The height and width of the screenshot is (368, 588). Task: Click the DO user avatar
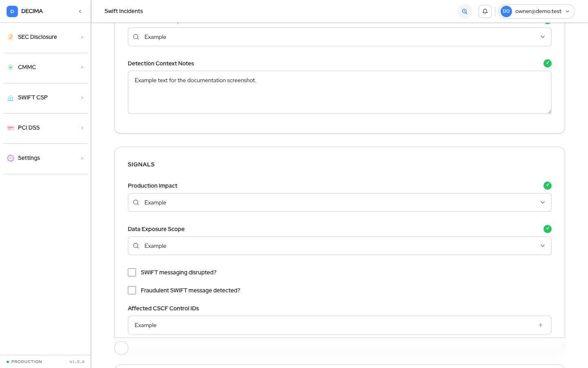coord(506,11)
